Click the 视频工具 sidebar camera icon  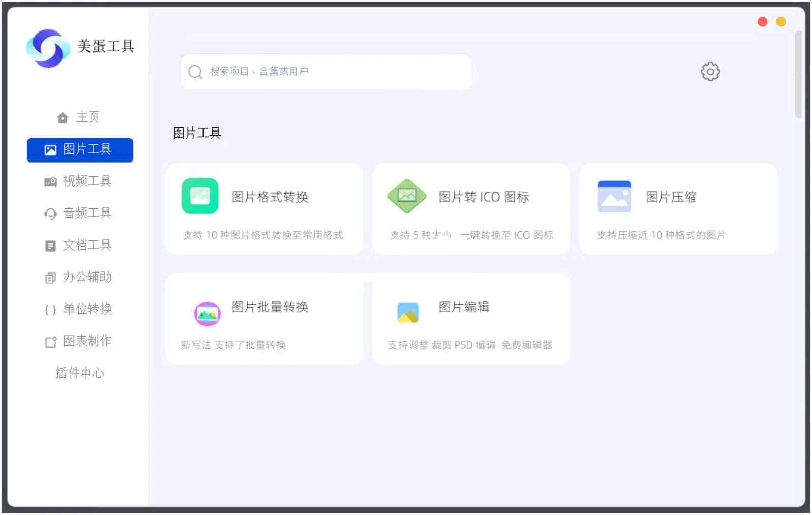[50, 181]
